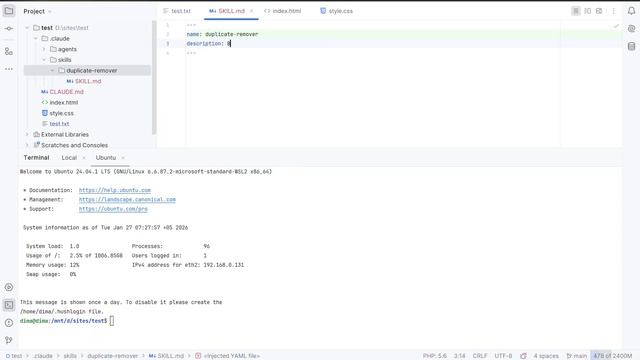Open the Commit tool window icon
This screenshot has height=360, width=640.
tap(9, 29)
